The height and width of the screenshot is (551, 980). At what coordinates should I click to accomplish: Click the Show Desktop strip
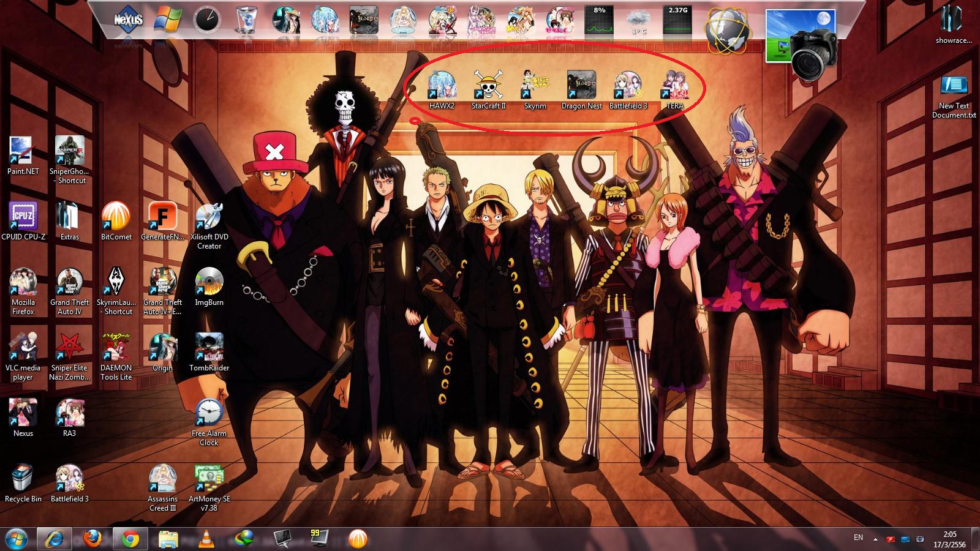976,539
